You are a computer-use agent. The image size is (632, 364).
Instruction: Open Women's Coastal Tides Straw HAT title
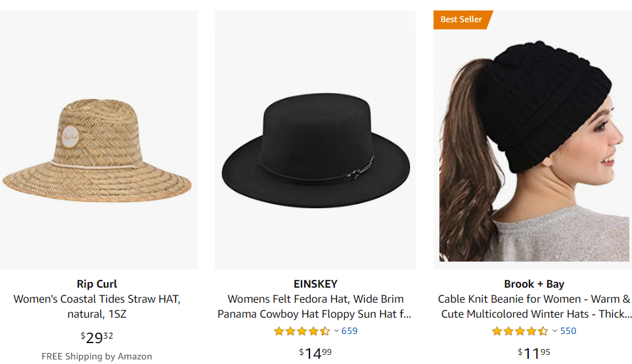[97, 307]
